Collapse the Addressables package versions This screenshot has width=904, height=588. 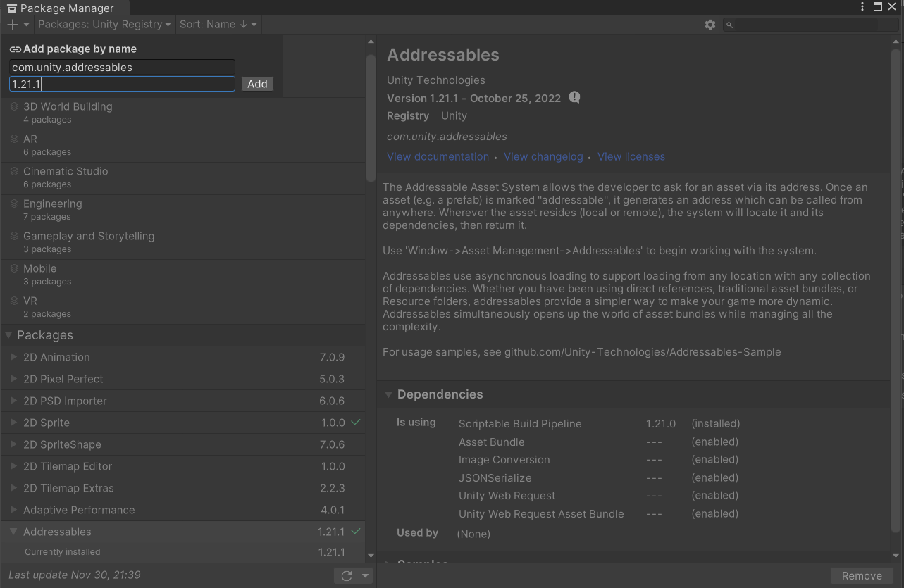13,532
